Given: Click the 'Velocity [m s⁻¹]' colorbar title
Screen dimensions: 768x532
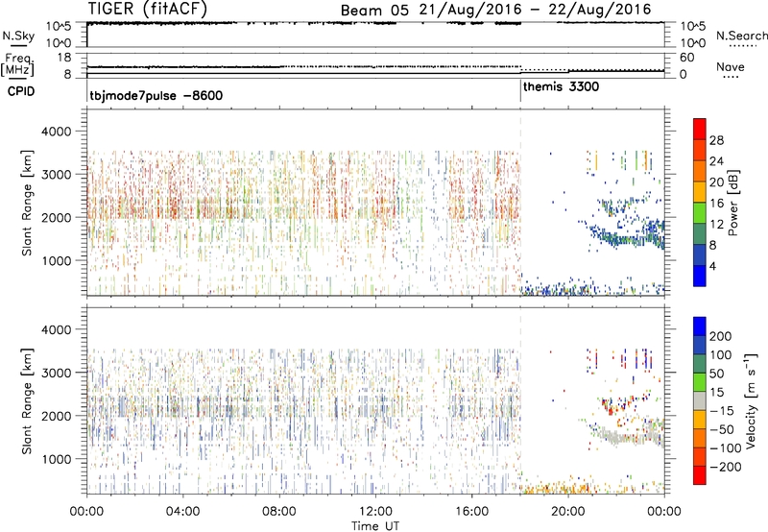Looking at the screenshot, I should (750, 400).
